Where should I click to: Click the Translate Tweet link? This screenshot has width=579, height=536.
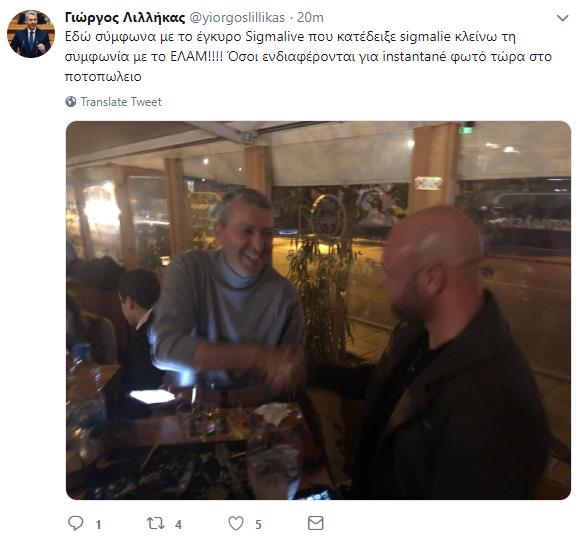[x=121, y=102]
